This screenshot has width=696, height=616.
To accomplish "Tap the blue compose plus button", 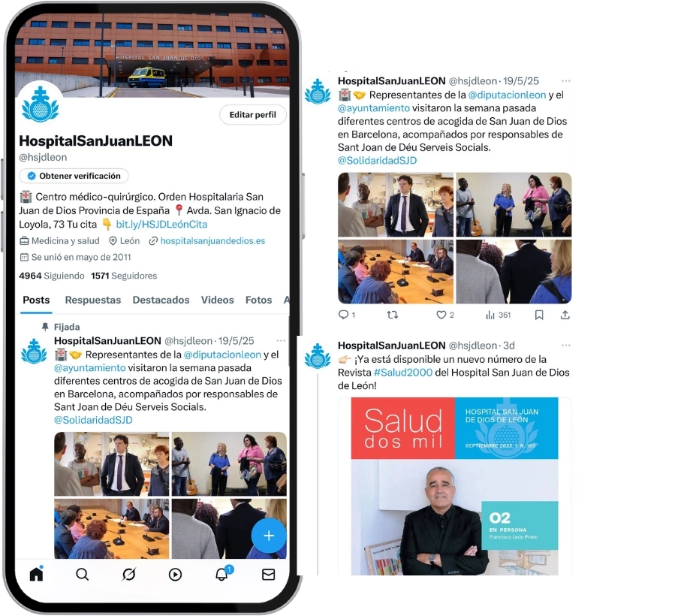I will click(269, 536).
